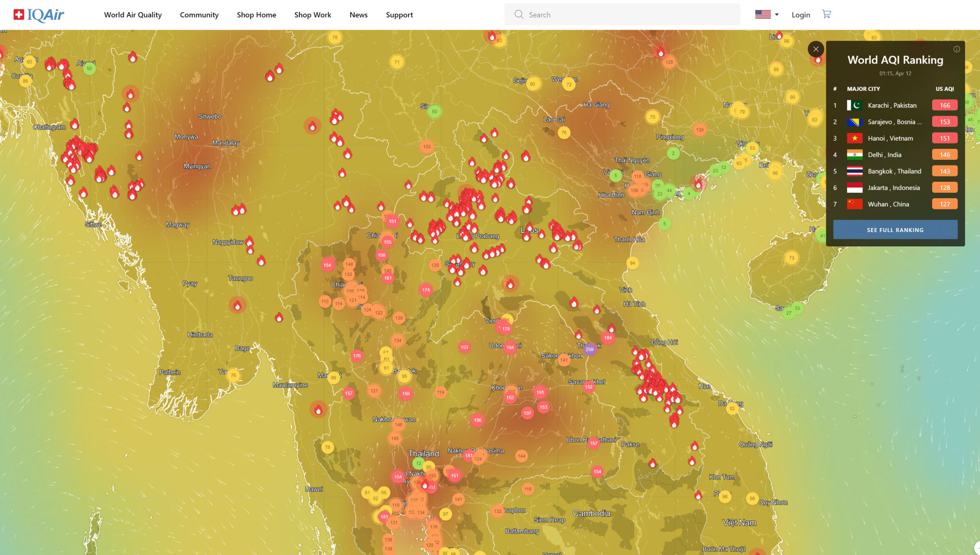Open Shop Home menu
Viewport: 980px width, 555px height.
tap(256, 15)
